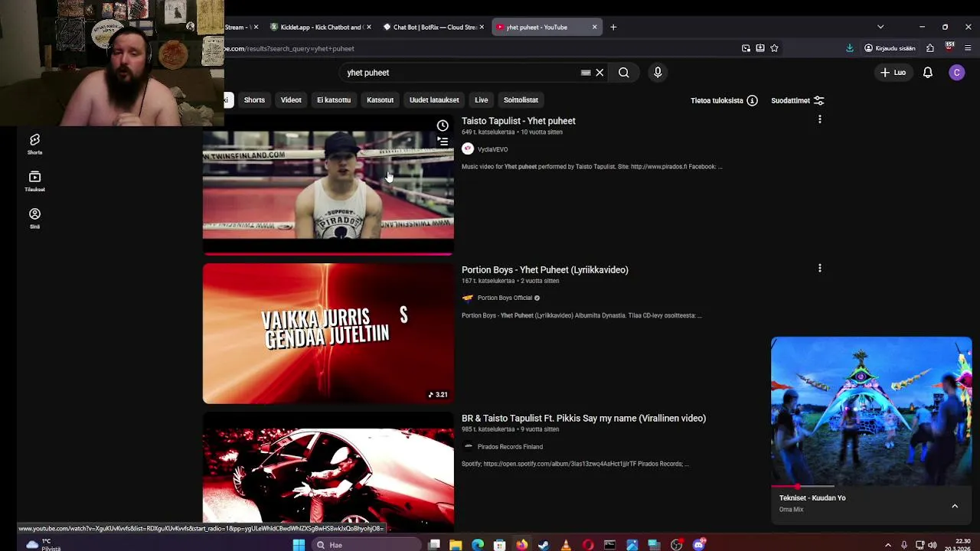Open the on-screen keyboard icon in search
Screen dimensions: 980x551
pos(586,73)
